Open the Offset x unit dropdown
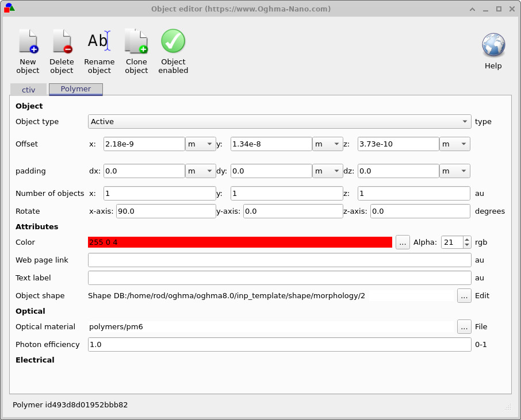The image size is (521, 420). (200, 144)
